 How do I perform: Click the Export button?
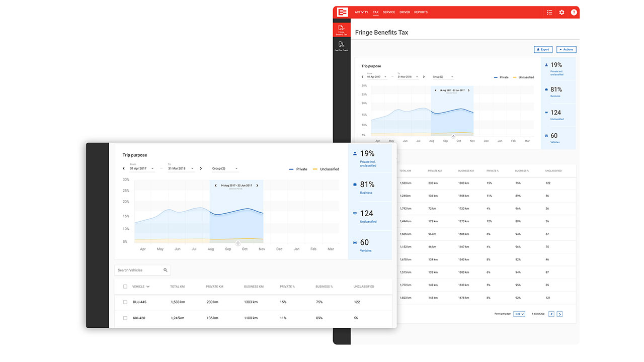[x=543, y=50]
